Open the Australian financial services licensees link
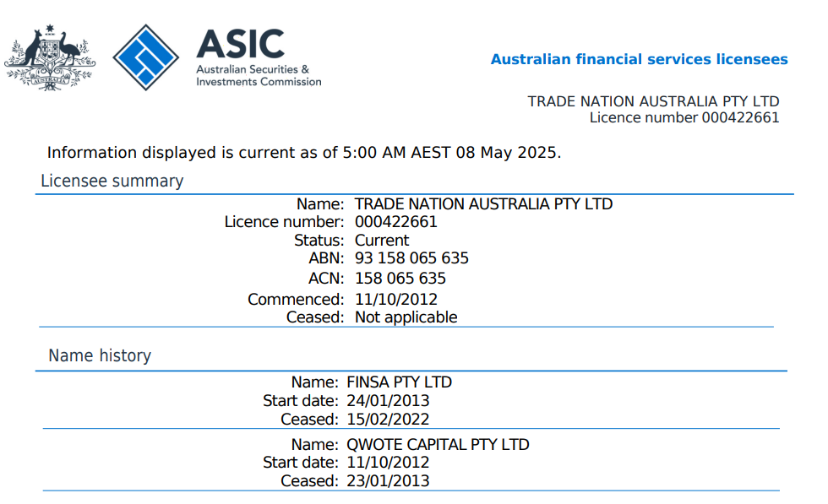The height and width of the screenshot is (504, 828). (639, 59)
